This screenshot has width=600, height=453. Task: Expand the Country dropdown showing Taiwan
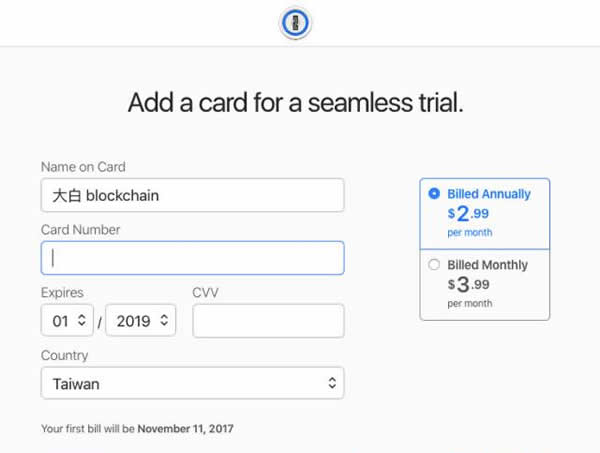[192, 383]
